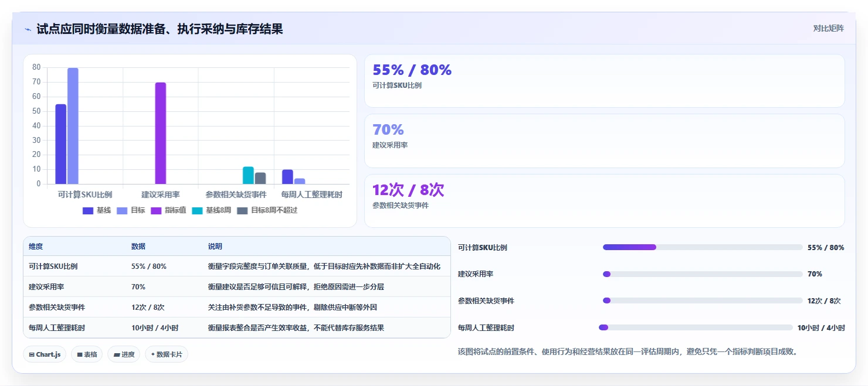The width and height of the screenshot is (868, 386).
Task: Click the 数据 column header
Action: [x=138, y=247]
